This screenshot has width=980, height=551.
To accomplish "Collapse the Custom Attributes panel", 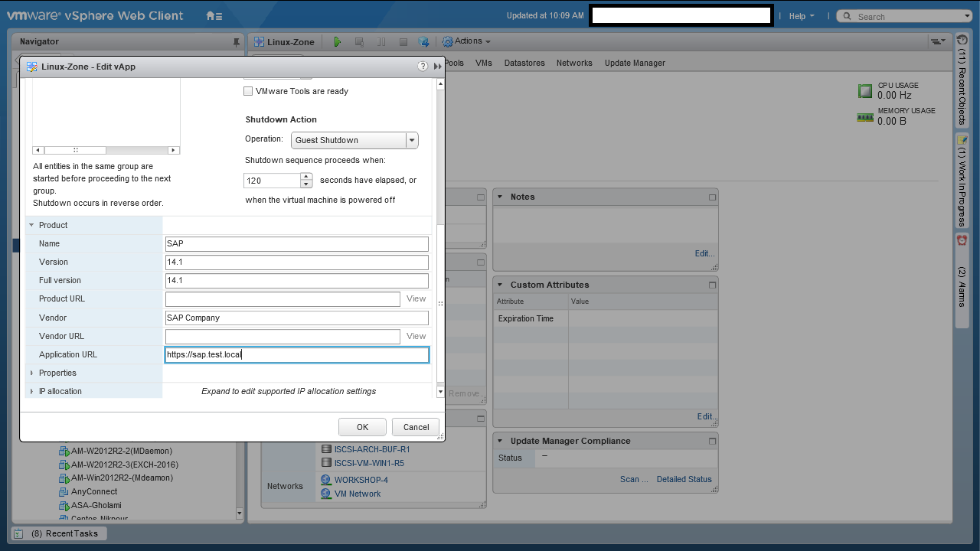I will [500, 285].
